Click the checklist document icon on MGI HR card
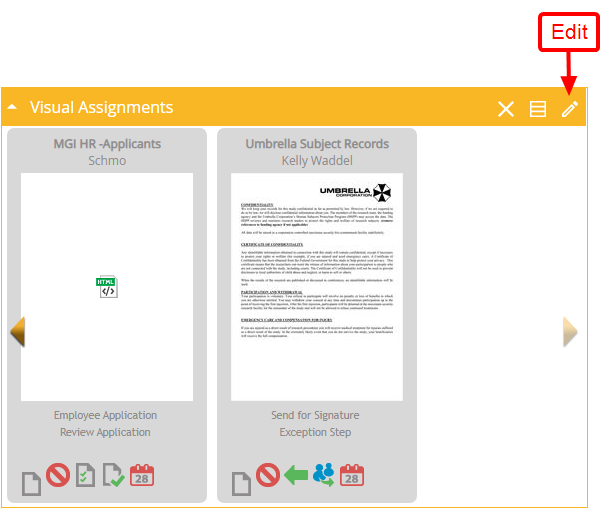 [85, 475]
